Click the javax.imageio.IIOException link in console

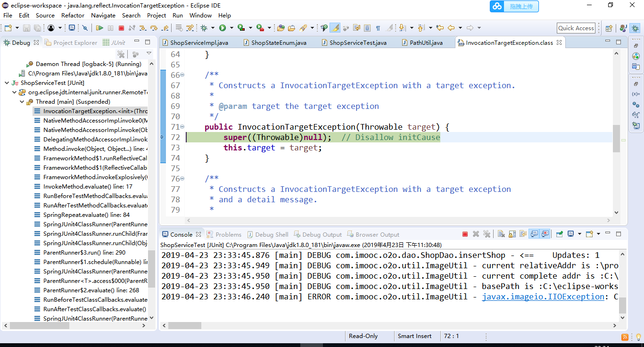543,297
